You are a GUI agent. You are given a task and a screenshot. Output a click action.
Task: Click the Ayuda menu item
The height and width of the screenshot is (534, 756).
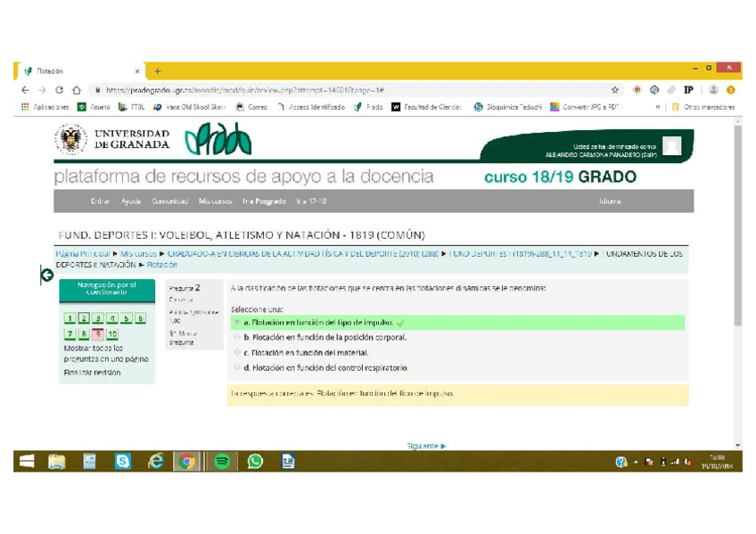(x=131, y=201)
